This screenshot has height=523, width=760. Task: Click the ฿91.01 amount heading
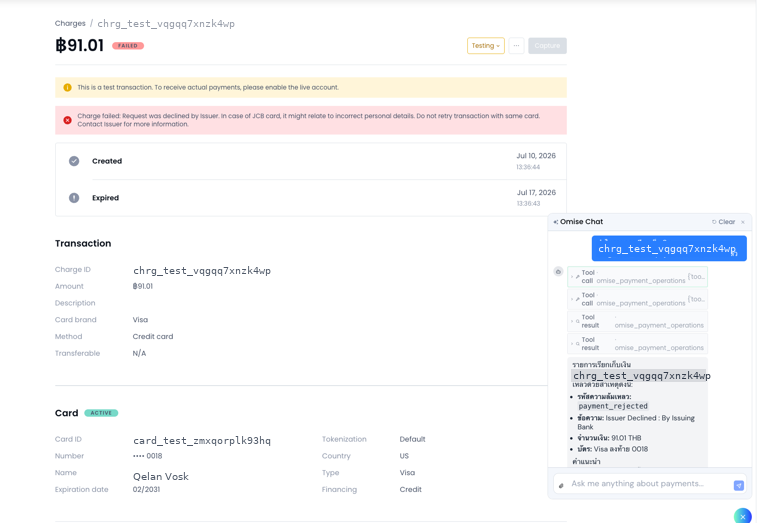[79, 45]
